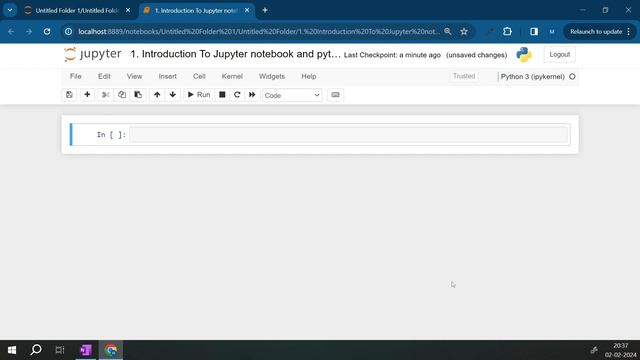Click the localhost address bar
This screenshot has height=360, width=640.
(x=259, y=31)
